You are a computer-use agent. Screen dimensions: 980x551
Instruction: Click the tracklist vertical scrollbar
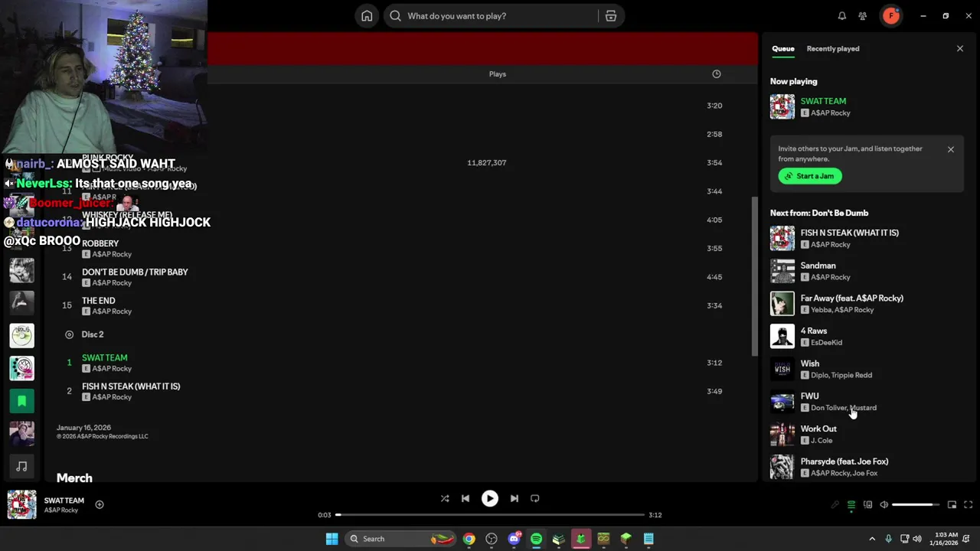[755, 275]
